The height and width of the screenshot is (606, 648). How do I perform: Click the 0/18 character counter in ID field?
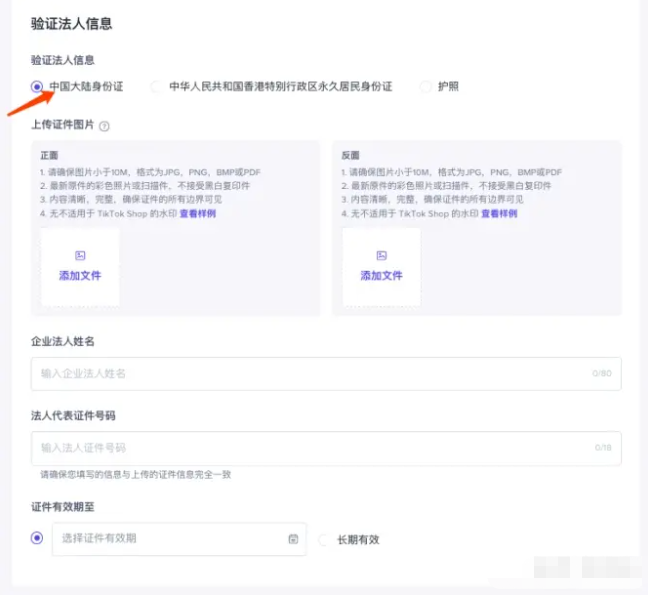pyautogui.click(x=602, y=447)
